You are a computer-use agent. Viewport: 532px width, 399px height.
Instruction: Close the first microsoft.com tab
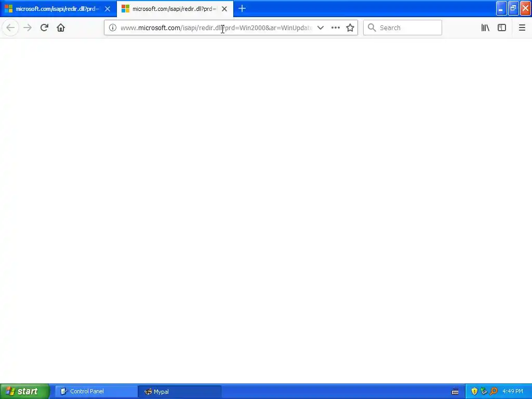(108, 9)
